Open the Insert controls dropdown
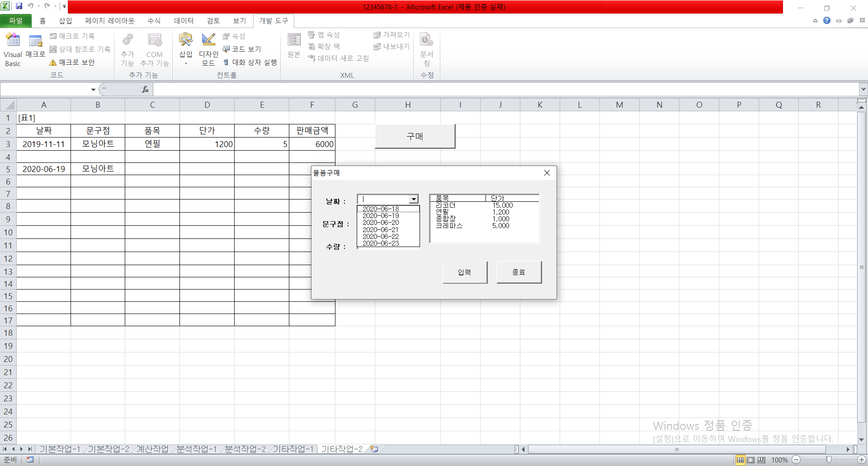 click(x=186, y=49)
